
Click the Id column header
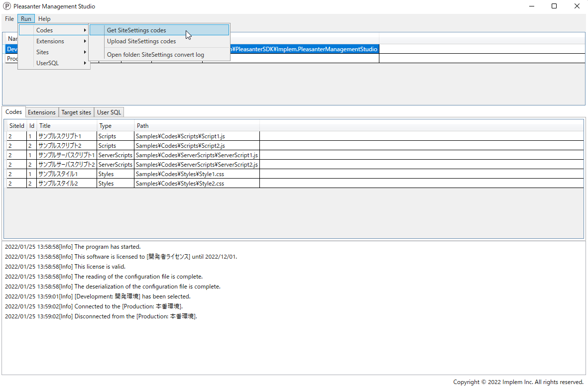(x=32, y=126)
